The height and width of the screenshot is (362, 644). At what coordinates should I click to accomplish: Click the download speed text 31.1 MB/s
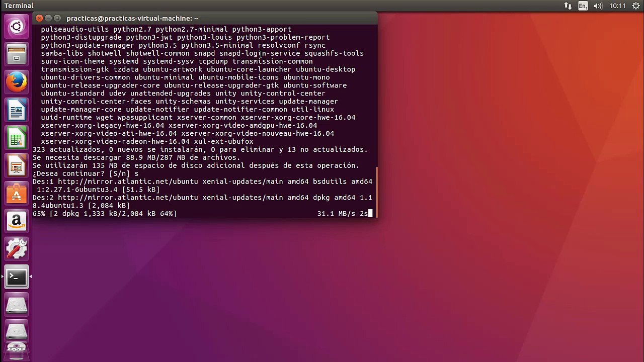pyautogui.click(x=336, y=214)
